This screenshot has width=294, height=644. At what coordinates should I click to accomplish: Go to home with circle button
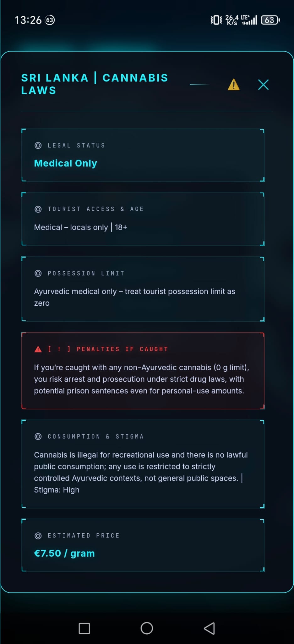coord(147,628)
